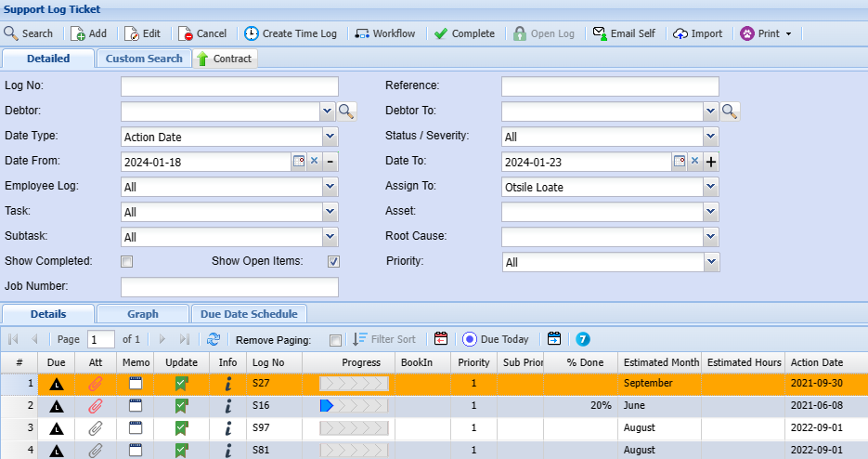Click the Due Today button
The image size is (868, 459).
point(496,339)
